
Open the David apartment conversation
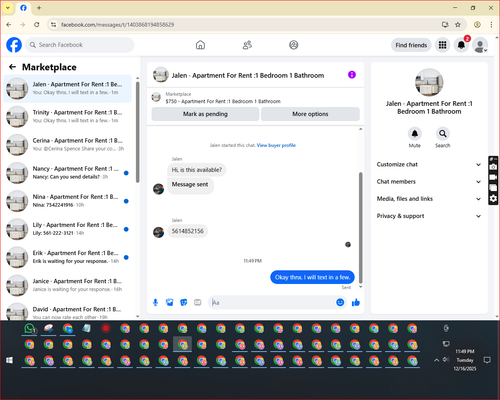68,311
